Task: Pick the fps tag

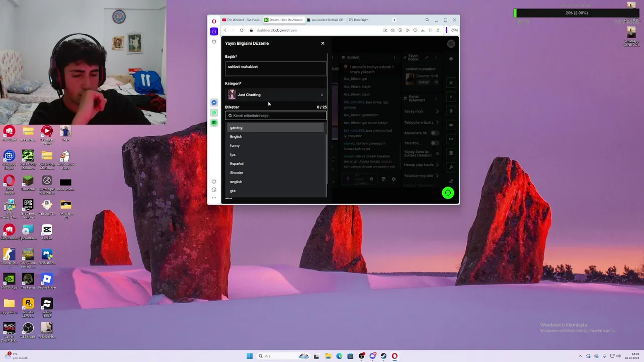Action: 275,155
